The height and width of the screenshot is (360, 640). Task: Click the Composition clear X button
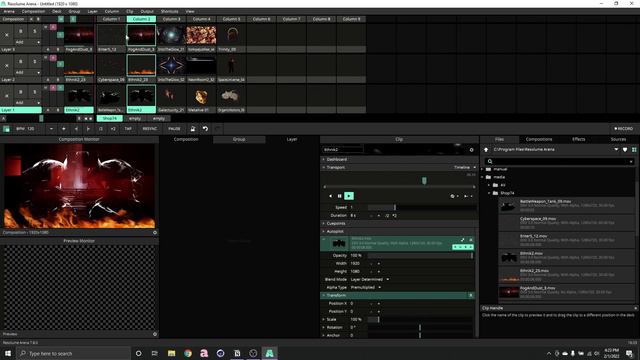click(32, 19)
